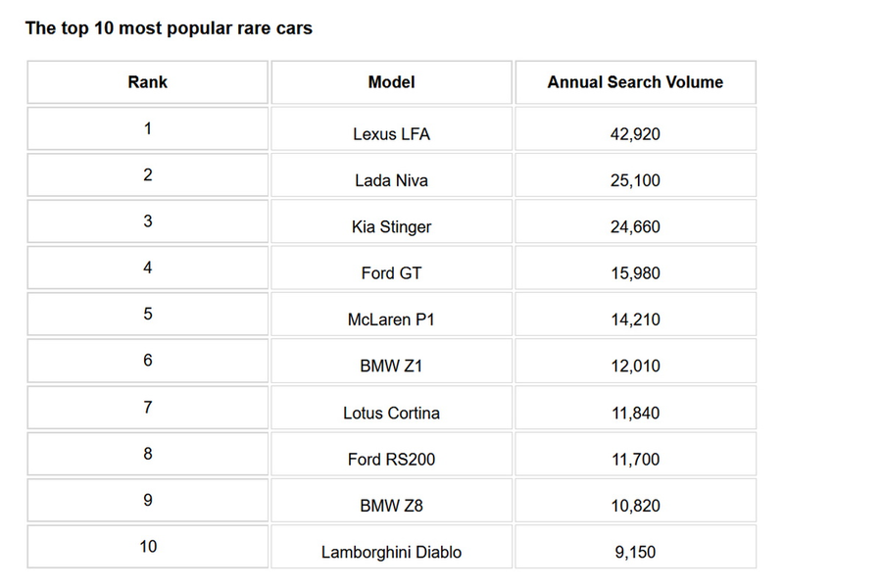
Task: Click the rank 10 cell
Action: point(147,547)
